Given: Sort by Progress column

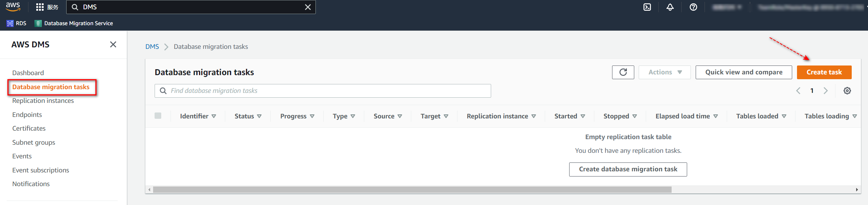Looking at the screenshot, I should coord(297,116).
